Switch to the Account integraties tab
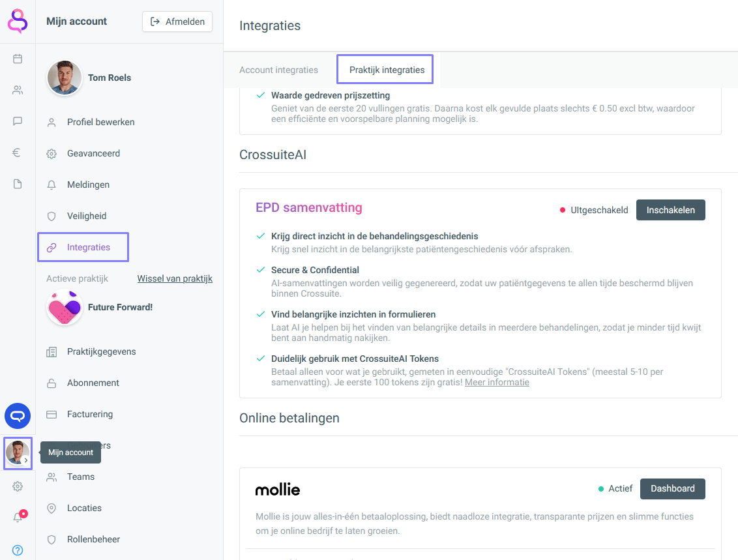The height and width of the screenshot is (560, 738). click(278, 70)
